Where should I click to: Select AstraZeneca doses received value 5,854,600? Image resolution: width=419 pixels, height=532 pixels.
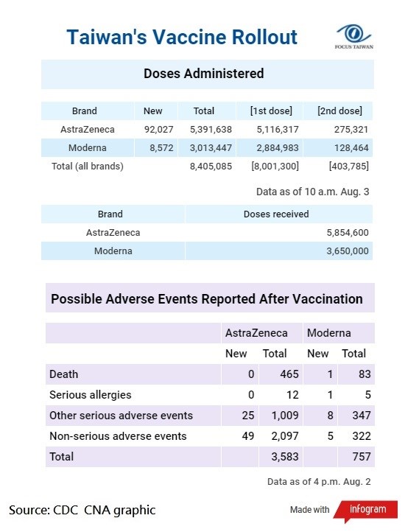point(348,233)
